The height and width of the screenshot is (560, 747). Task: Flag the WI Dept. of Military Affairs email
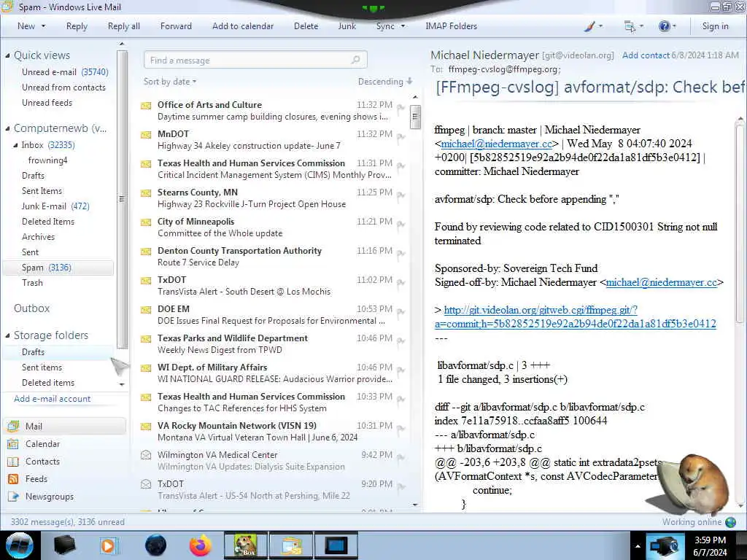(400, 370)
